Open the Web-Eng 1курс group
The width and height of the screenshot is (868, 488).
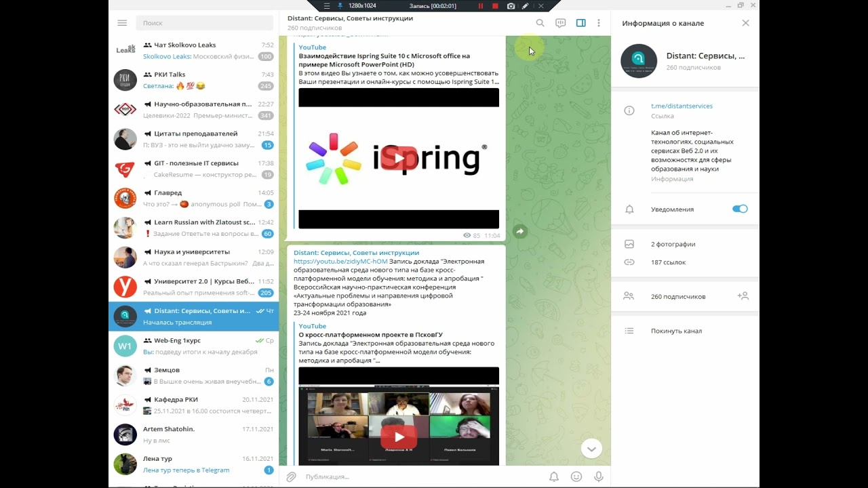[x=193, y=346]
